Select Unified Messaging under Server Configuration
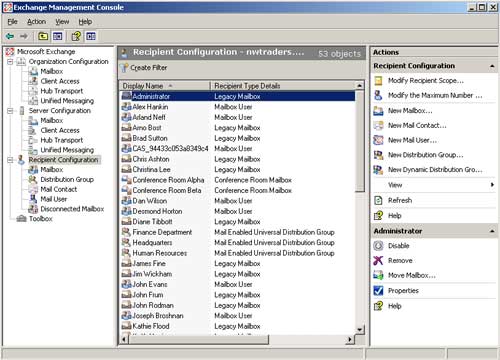This screenshot has height=360, width=500. [67, 150]
